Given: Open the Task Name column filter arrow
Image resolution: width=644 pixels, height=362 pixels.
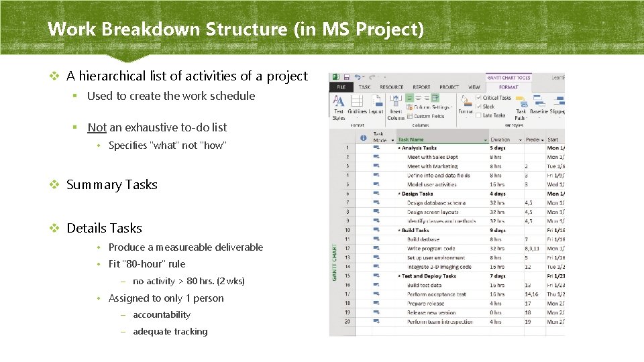Looking at the screenshot, I should tap(485, 140).
